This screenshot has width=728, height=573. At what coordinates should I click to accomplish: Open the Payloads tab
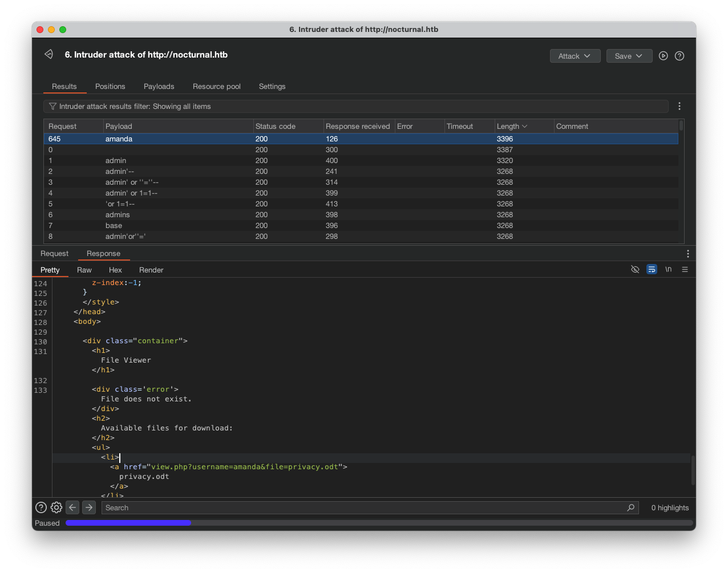[159, 87]
